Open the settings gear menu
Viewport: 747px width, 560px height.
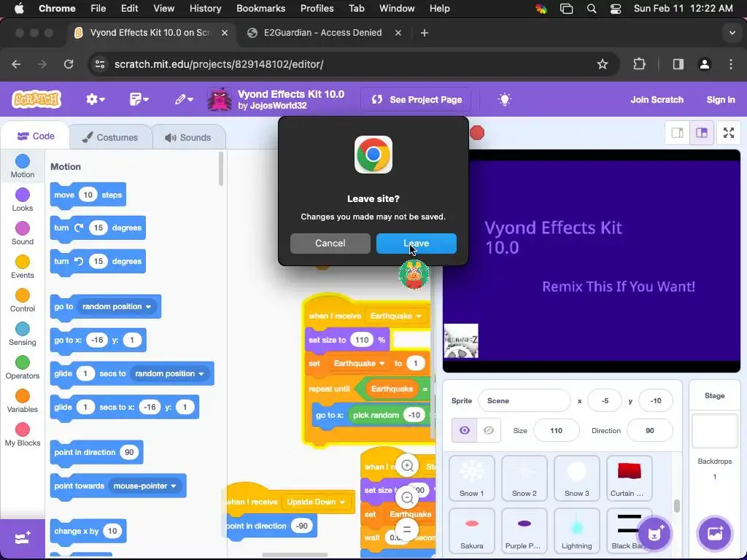[x=96, y=99]
